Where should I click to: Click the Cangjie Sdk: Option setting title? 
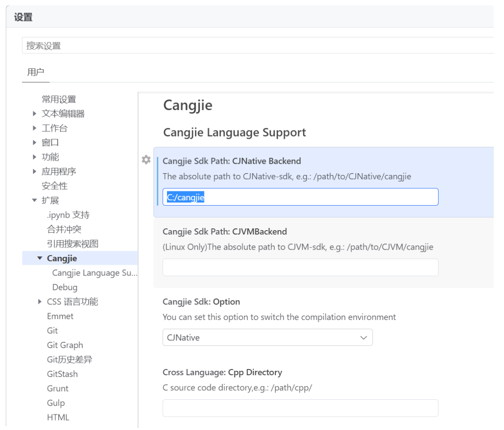click(x=201, y=302)
